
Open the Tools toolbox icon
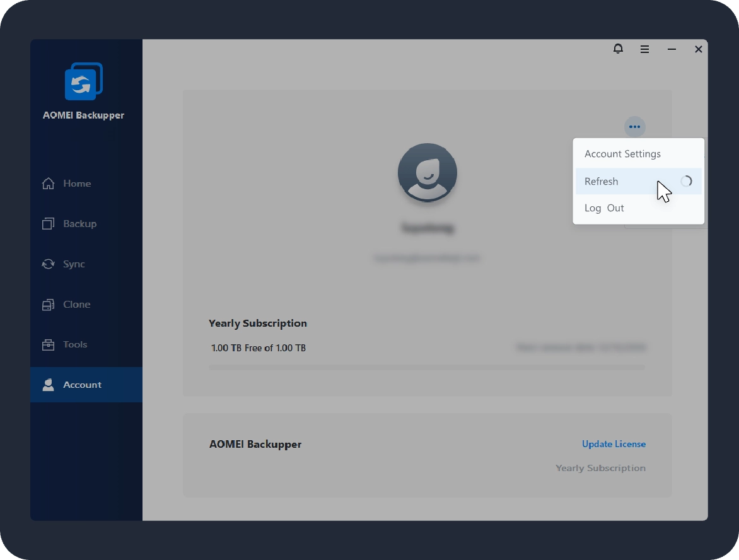[x=48, y=345]
